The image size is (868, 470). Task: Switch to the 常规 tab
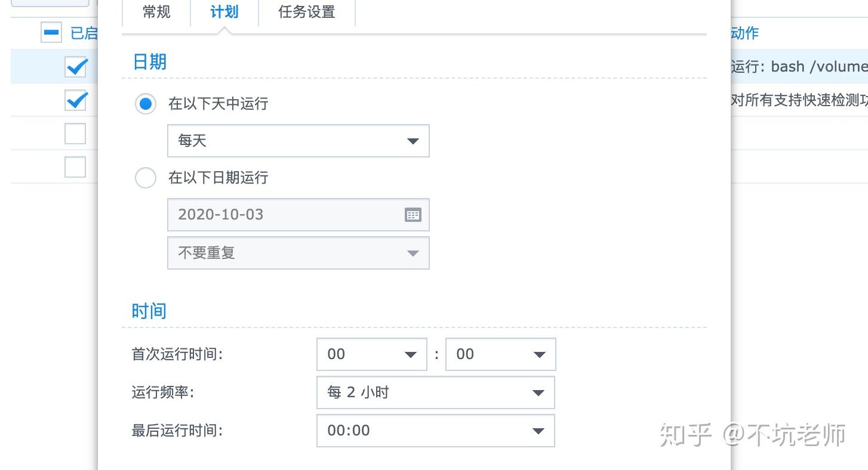156,12
